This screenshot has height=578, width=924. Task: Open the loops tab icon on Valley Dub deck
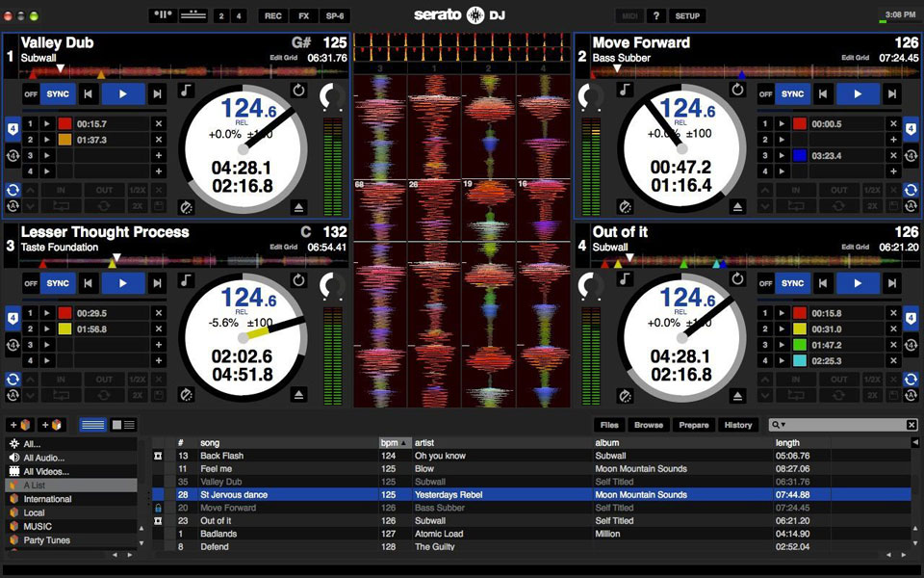coord(13,156)
